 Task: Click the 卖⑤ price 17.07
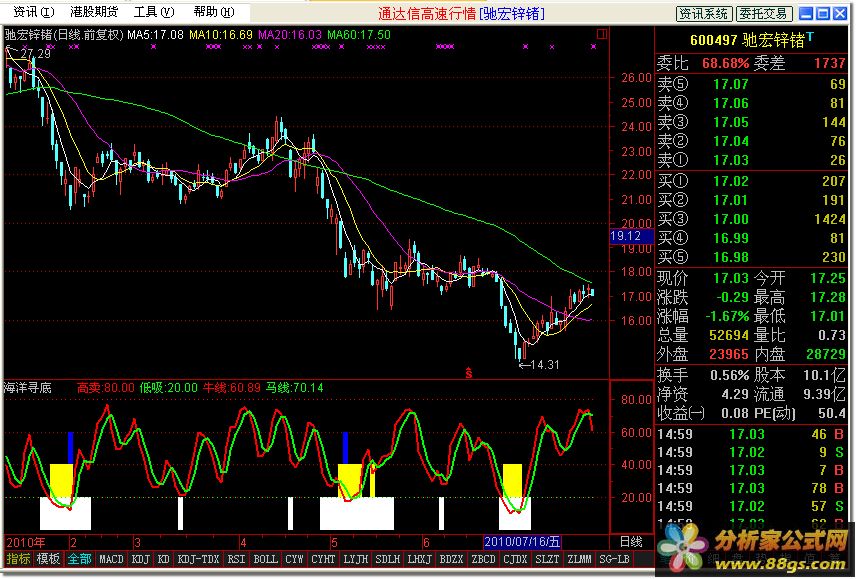[x=730, y=84]
